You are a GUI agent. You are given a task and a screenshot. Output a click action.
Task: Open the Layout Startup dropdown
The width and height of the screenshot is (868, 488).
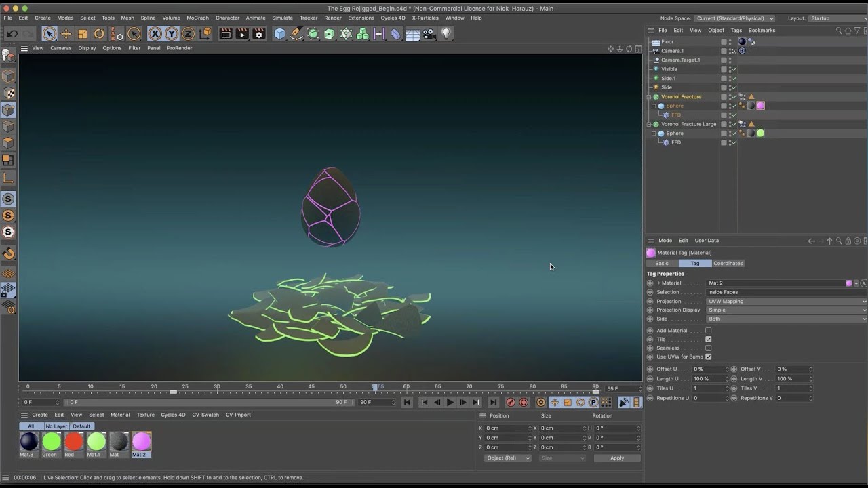click(x=837, y=18)
